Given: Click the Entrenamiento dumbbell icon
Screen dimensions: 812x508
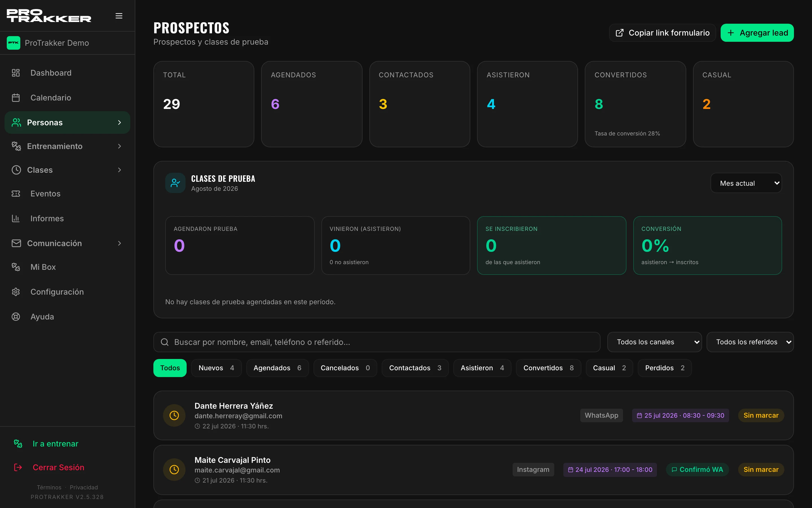Looking at the screenshot, I should point(16,146).
